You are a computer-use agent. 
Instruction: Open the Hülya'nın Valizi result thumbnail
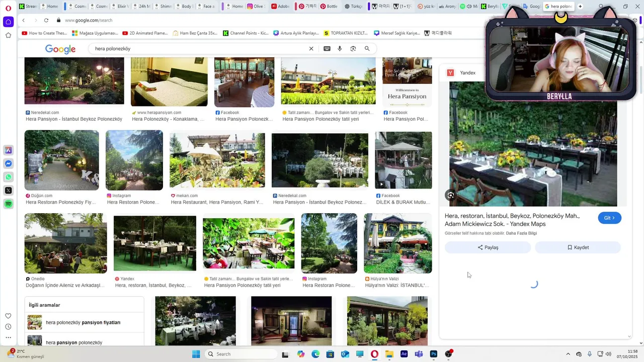(x=398, y=243)
